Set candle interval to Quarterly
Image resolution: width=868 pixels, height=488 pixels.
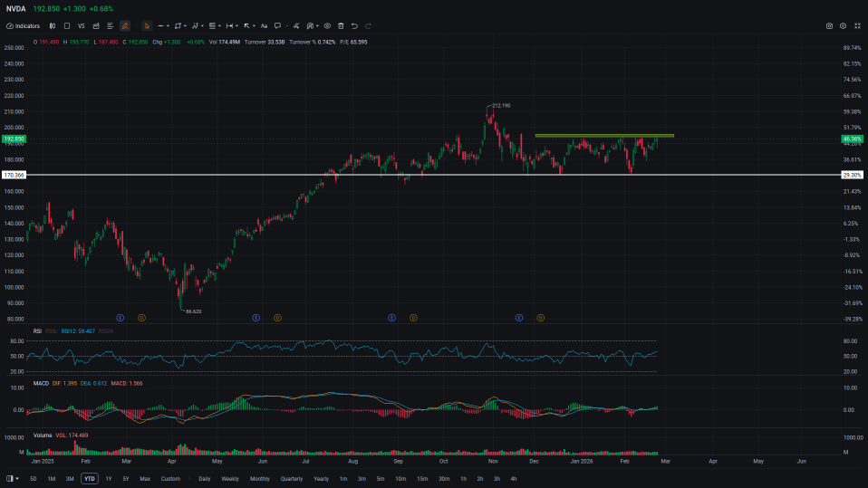pyautogui.click(x=292, y=479)
